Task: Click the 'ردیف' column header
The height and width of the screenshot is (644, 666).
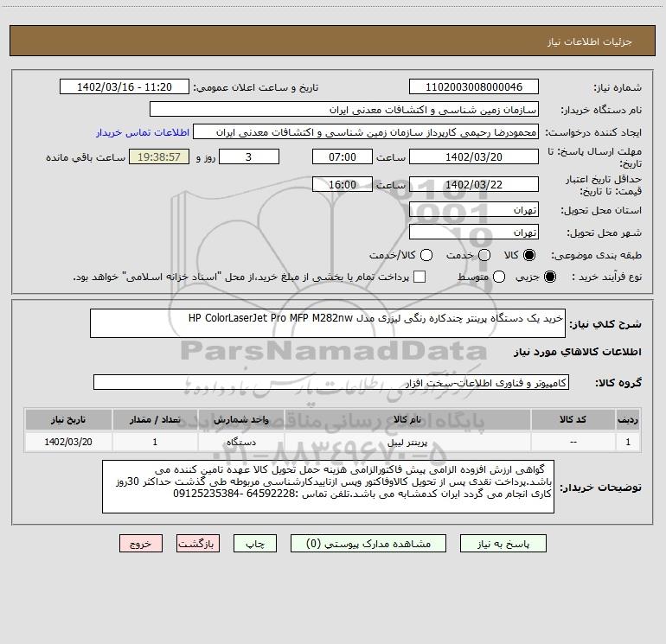Action: (628, 419)
